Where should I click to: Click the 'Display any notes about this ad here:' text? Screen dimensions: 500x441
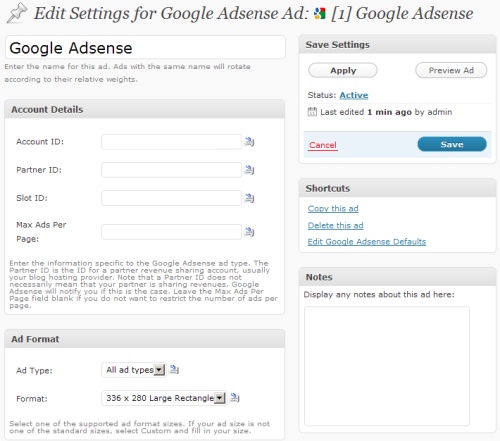click(x=379, y=295)
